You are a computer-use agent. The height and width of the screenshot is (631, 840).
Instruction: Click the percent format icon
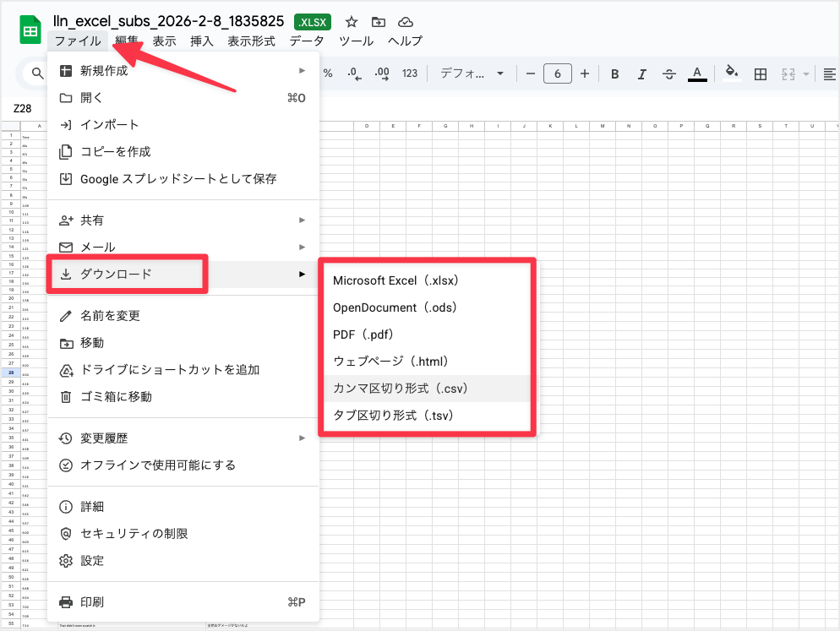pyautogui.click(x=328, y=73)
